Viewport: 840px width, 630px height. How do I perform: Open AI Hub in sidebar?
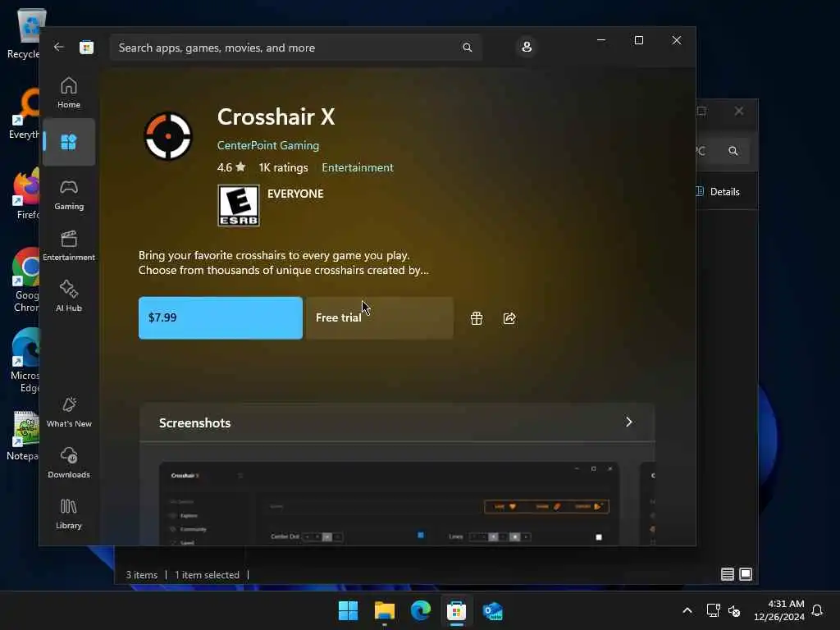tap(69, 296)
